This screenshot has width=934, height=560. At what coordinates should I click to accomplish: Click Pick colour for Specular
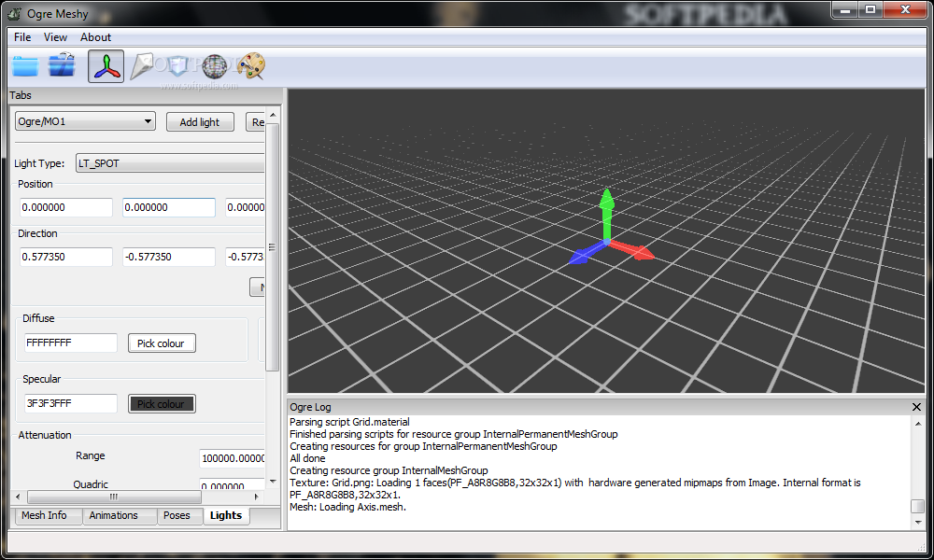[162, 404]
